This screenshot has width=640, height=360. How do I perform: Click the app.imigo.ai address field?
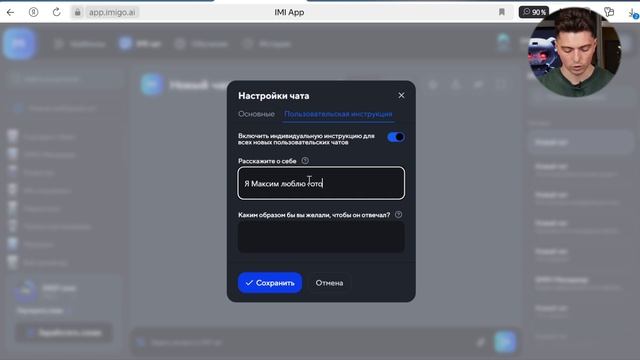[x=112, y=12]
